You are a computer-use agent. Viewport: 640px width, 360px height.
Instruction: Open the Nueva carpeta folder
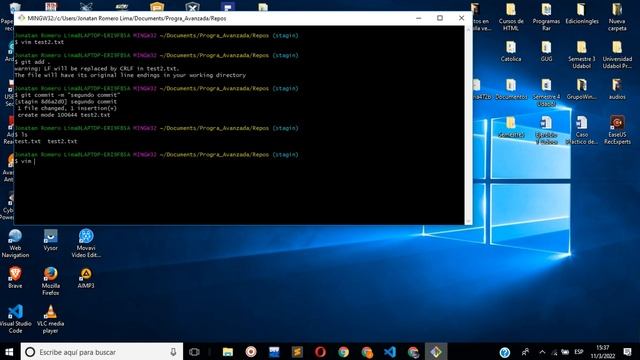[x=617, y=17]
